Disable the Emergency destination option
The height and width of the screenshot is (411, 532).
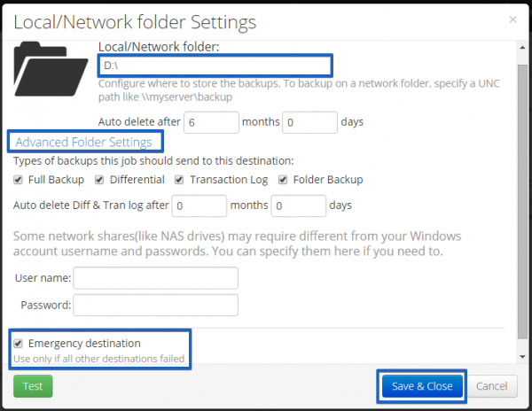pyautogui.click(x=18, y=344)
